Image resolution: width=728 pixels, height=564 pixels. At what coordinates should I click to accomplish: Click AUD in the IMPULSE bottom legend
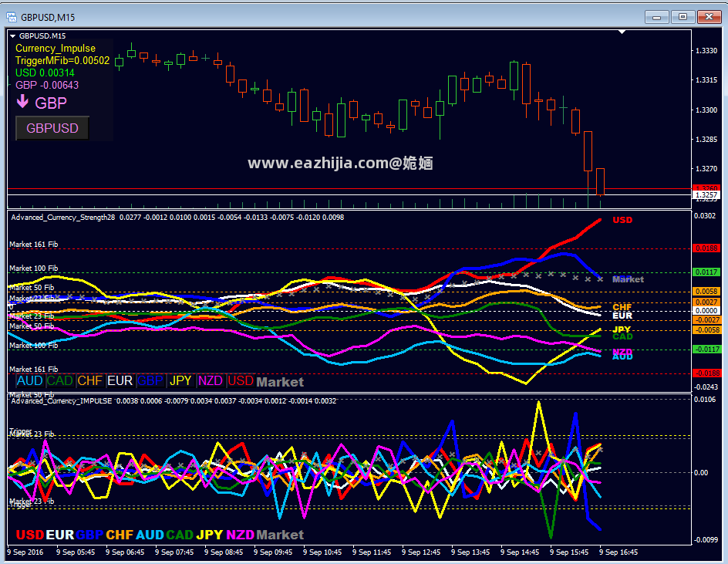coord(150,535)
